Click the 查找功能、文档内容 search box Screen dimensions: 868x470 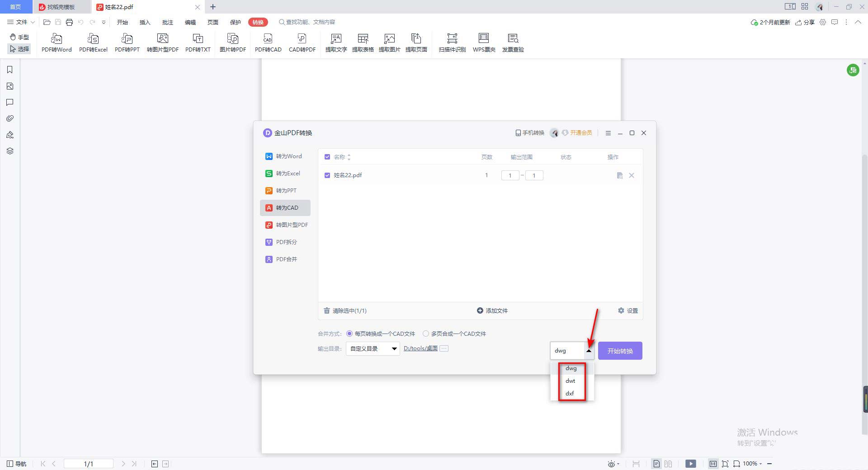(307, 22)
